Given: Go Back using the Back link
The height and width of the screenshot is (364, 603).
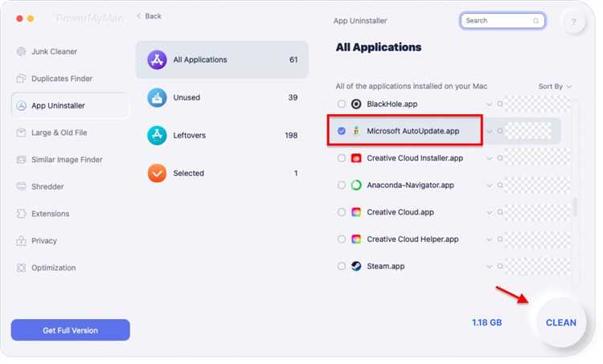Looking at the screenshot, I should point(149,16).
